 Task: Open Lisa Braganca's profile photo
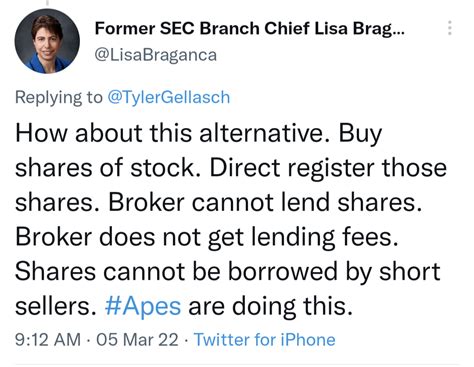pos(47,41)
